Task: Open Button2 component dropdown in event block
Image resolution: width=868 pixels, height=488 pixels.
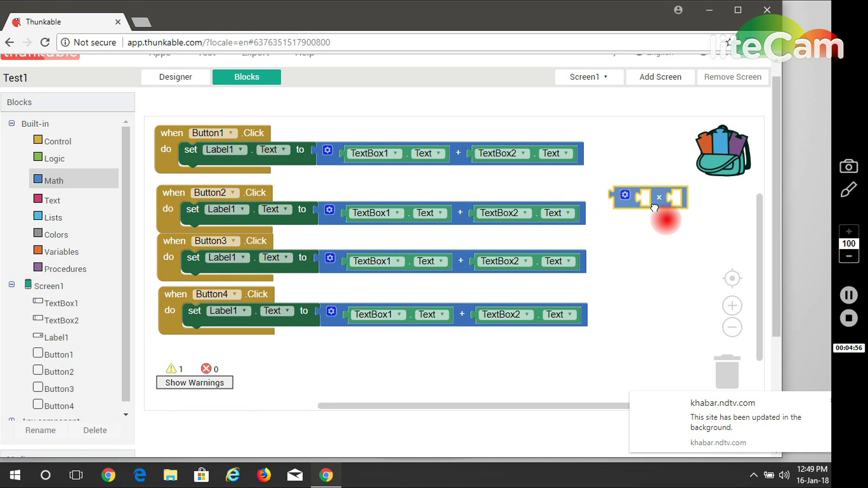Action: click(x=233, y=193)
